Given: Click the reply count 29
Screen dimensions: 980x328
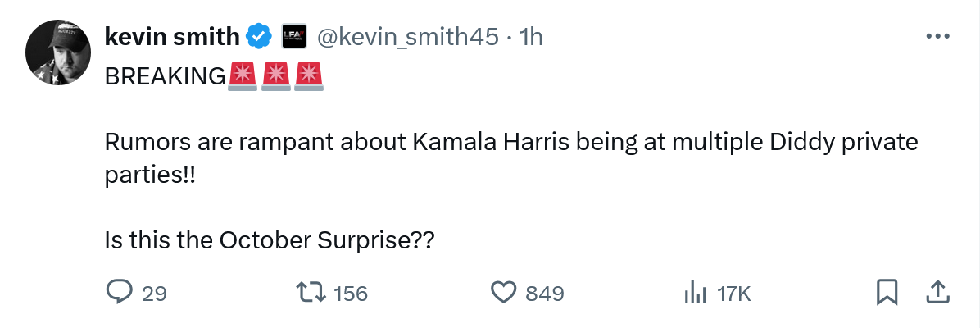Looking at the screenshot, I should pyautogui.click(x=154, y=293).
